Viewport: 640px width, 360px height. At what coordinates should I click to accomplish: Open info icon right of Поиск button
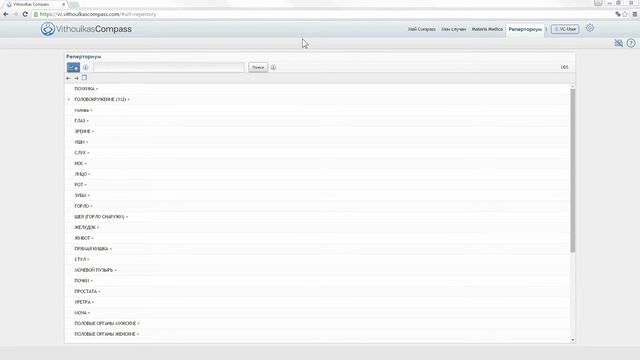[273, 67]
